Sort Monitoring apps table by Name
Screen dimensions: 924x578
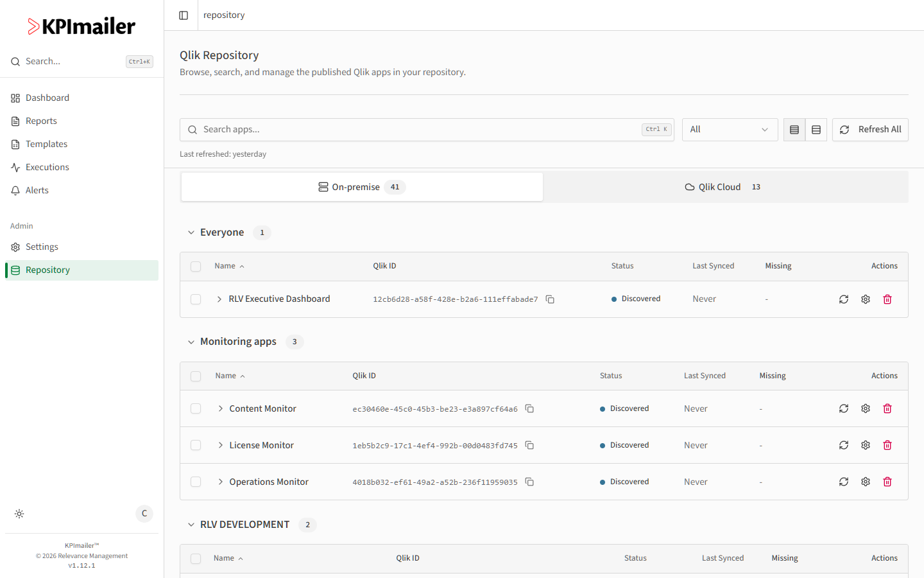click(x=230, y=376)
